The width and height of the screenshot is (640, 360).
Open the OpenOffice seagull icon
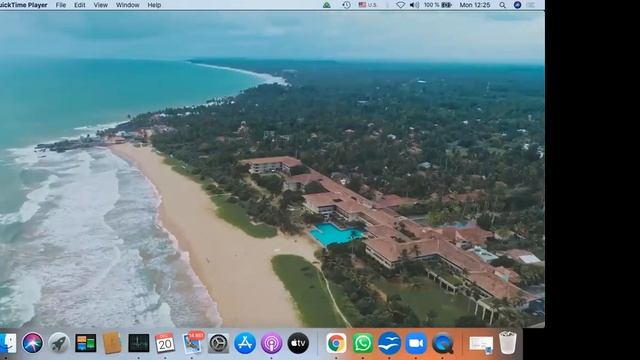[x=389, y=343]
